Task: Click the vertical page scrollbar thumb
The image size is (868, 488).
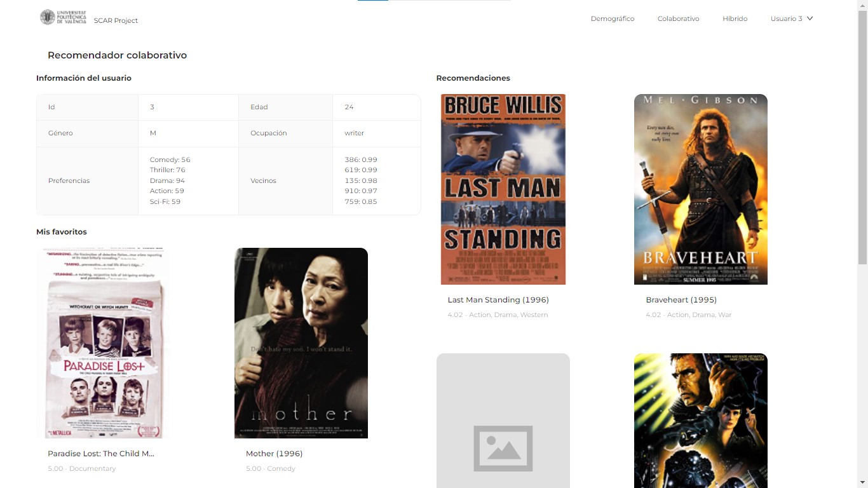Action: point(862,136)
